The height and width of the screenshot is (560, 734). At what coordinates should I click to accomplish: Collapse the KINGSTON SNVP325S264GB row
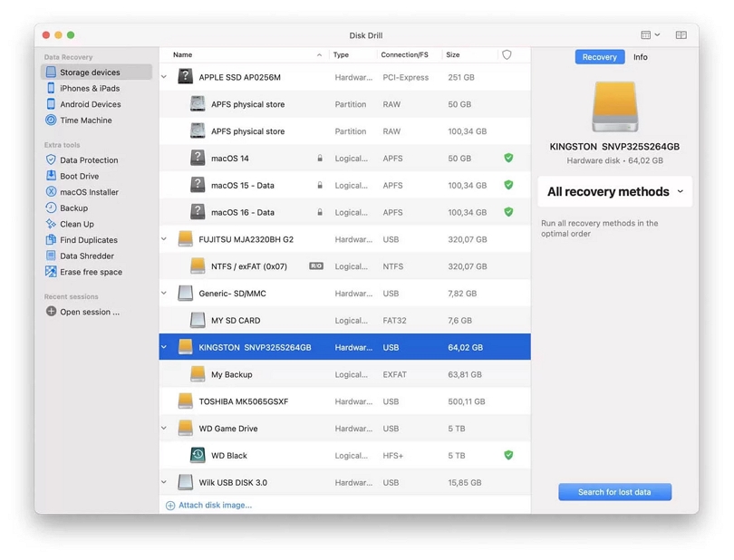pos(164,347)
